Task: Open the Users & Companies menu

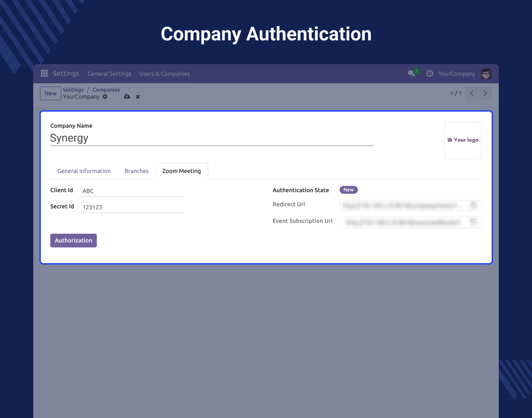Action: pos(164,74)
